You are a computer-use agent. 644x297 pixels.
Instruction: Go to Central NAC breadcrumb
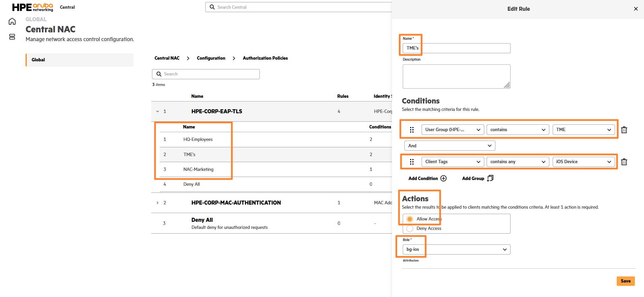167,58
